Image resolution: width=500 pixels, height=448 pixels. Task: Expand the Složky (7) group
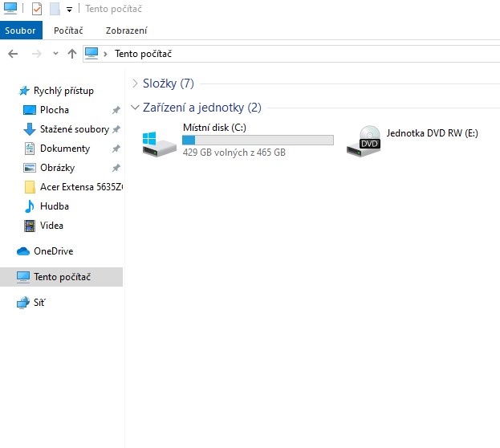(x=134, y=83)
